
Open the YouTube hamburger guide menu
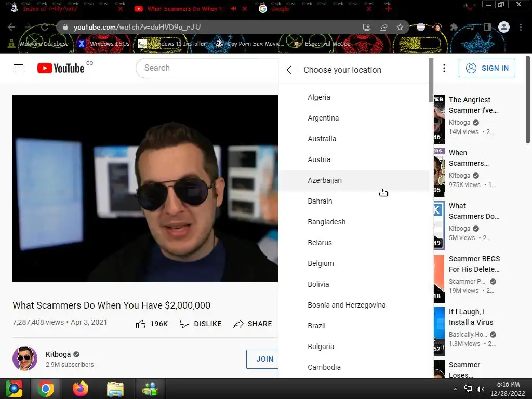click(x=19, y=68)
